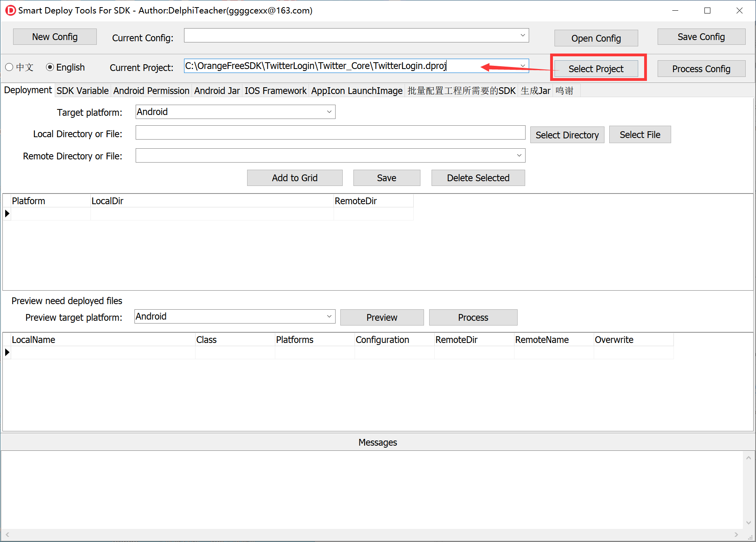Click the Add to Grid button

coord(295,178)
